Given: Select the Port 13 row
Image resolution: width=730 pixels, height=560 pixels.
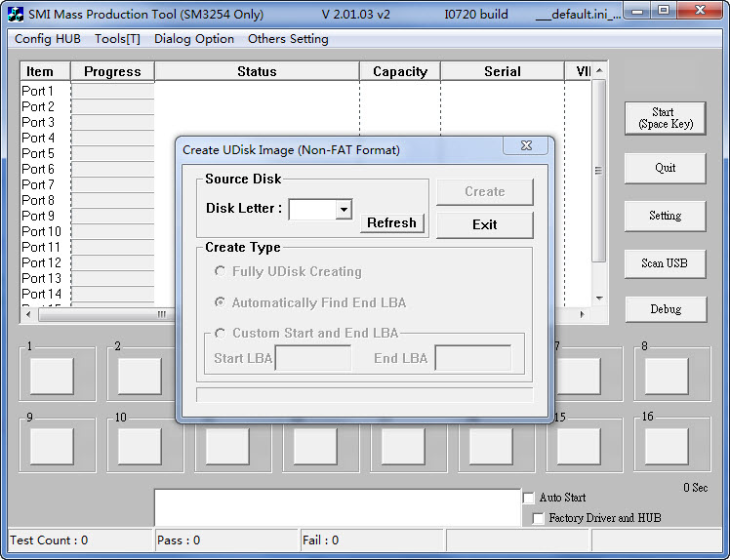Looking at the screenshot, I should tap(41, 278).
